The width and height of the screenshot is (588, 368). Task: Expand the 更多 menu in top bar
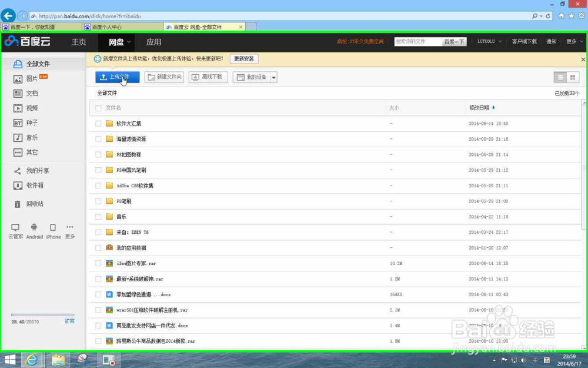coord(574,41)
